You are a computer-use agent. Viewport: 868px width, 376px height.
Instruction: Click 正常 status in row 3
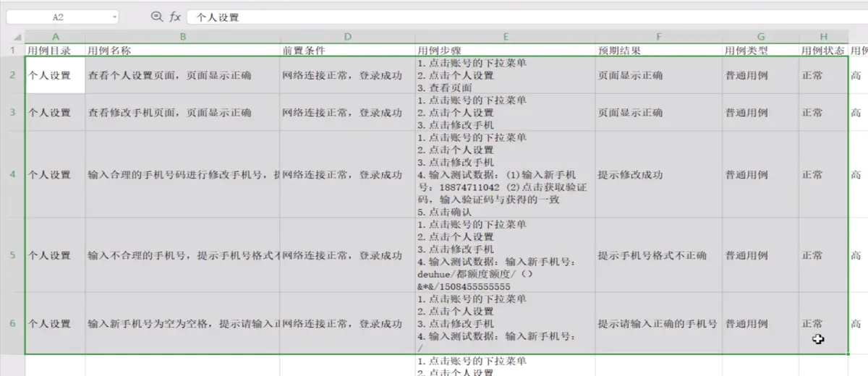(x=824, y=112)
